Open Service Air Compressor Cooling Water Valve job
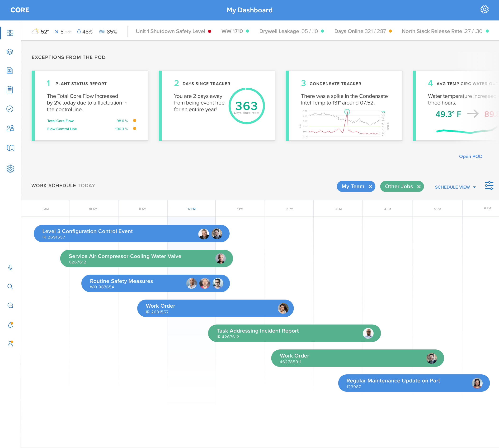Viewport: 499px width, 448px height. 146,258
